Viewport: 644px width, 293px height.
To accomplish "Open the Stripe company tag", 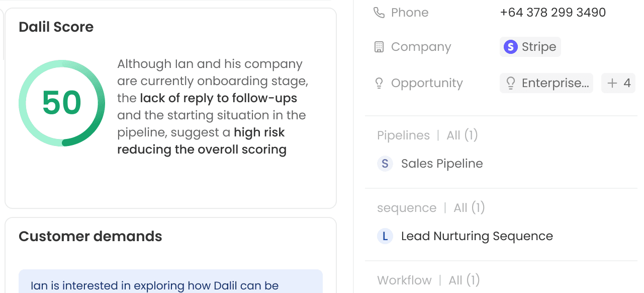I will 530,46.
